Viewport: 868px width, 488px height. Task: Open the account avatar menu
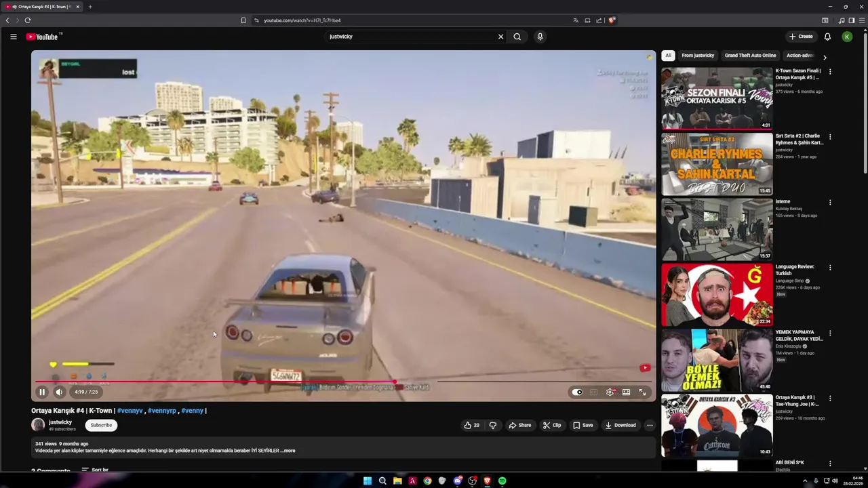point(847,37)
